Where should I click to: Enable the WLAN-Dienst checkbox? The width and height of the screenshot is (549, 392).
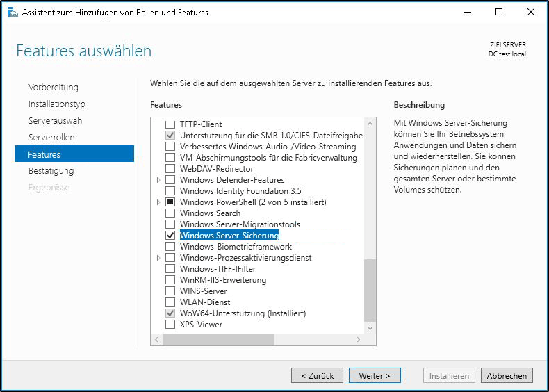click(x=170, y=302)
